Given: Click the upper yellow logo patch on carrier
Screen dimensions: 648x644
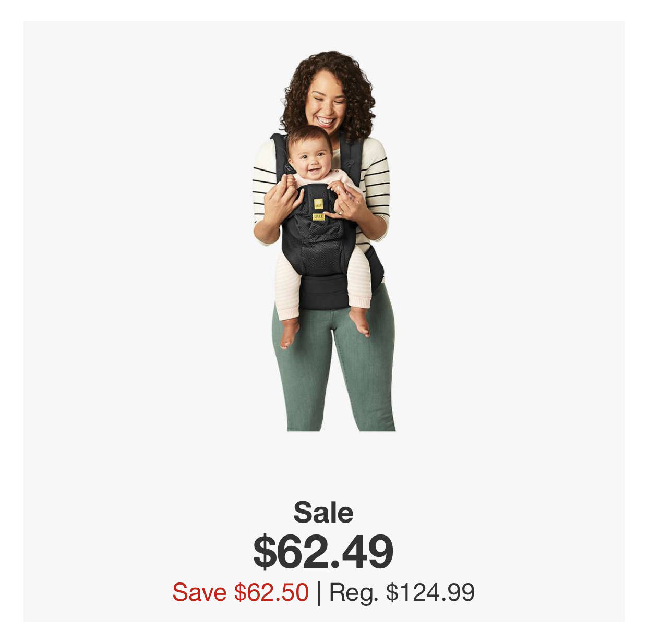Looking at the screenshot, I should click(x=318, y=203).
